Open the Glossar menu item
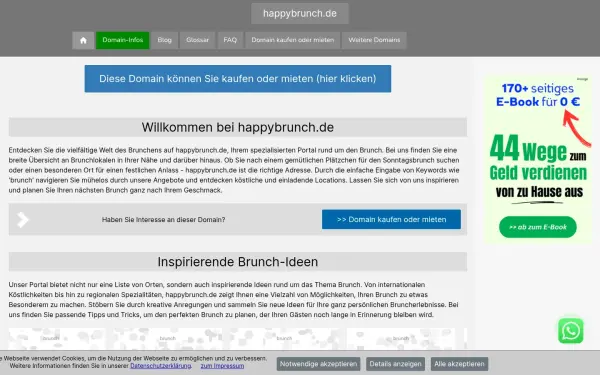The image size is (600, 375). [197, 40]
